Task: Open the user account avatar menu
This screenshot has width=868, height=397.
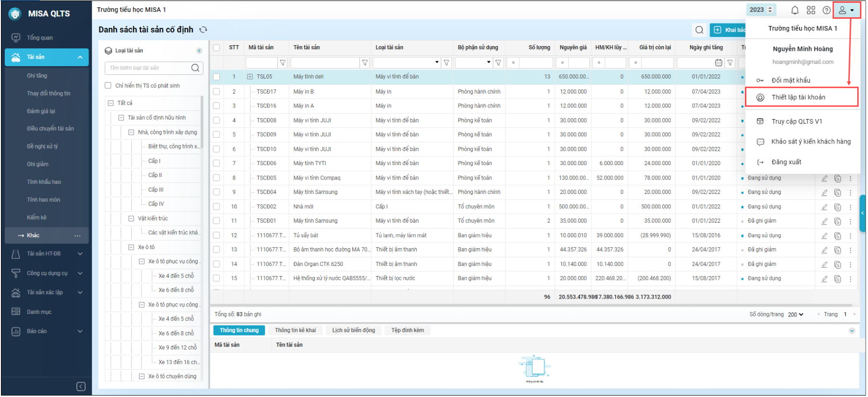Action: click(846, 10)
